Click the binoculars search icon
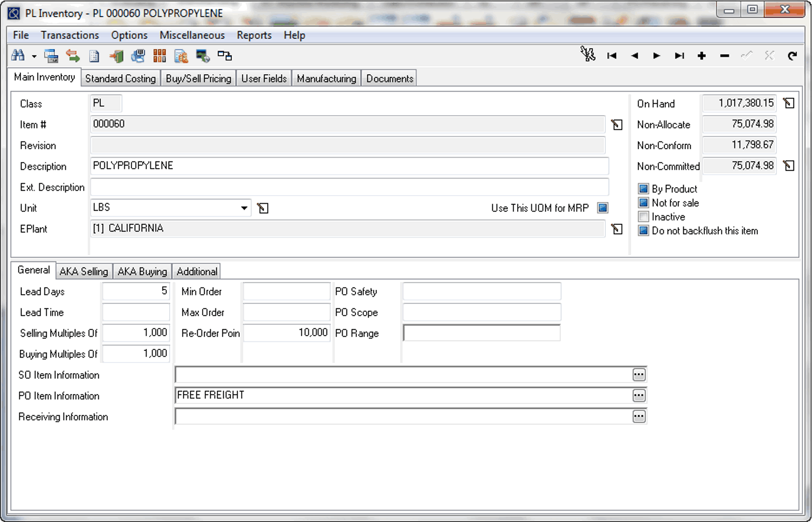The height and width of the screenshot is (522, 812). point(18,56)
